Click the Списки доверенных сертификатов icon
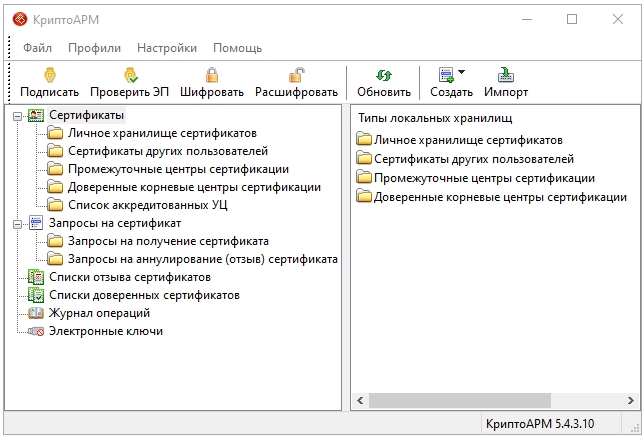This screenshot has width=643, height=437. coord(36,295)
